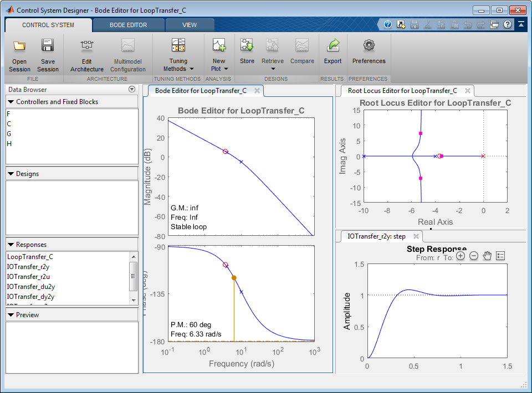This screenshot has width=532, height=393.
Task: Open Control System Designer Preferences
Action: point(369,53)
